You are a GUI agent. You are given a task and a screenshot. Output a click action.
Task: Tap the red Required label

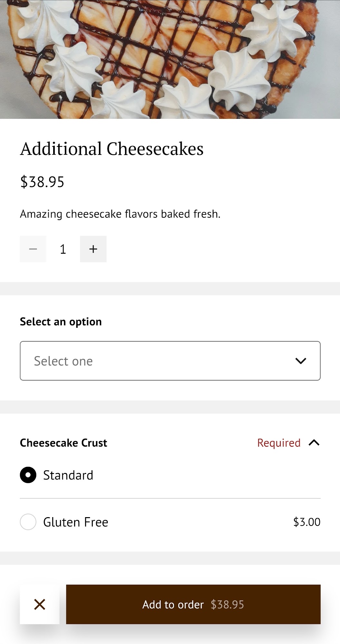click(279, 443)
